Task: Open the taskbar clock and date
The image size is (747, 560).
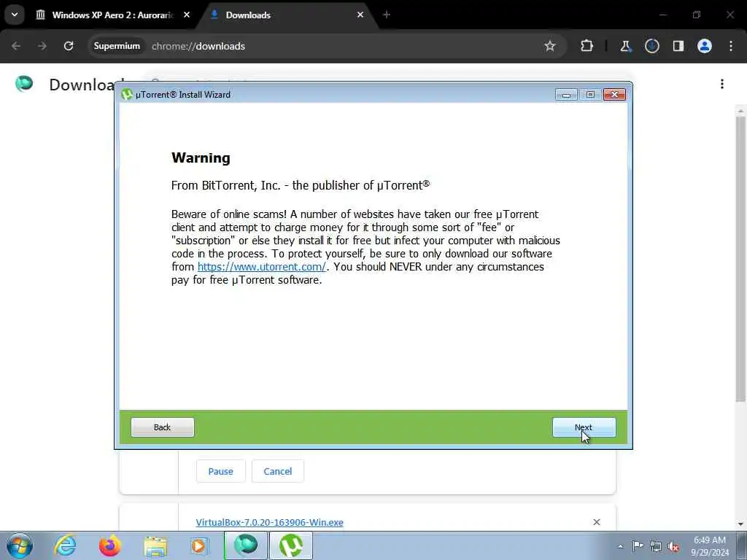Action: coord(710,546)
